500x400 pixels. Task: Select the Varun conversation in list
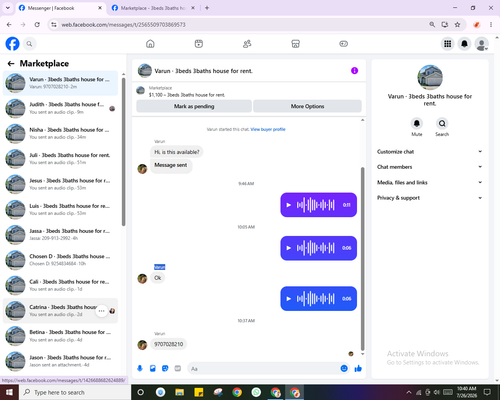pos(60,83)
